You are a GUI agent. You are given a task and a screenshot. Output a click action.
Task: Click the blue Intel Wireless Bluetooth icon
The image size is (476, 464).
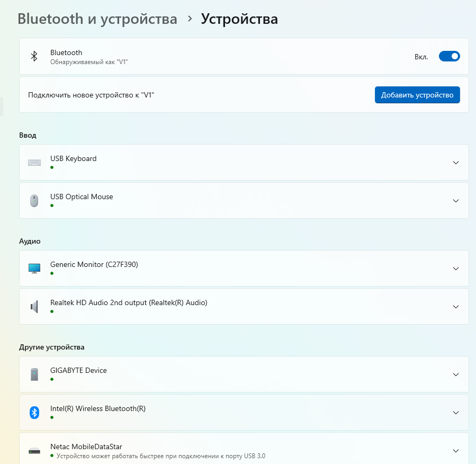[x=34, y=413]
